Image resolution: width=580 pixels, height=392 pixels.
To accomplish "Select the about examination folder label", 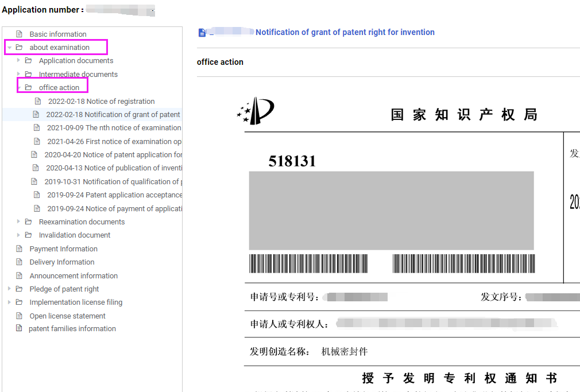I will (60, 47).
